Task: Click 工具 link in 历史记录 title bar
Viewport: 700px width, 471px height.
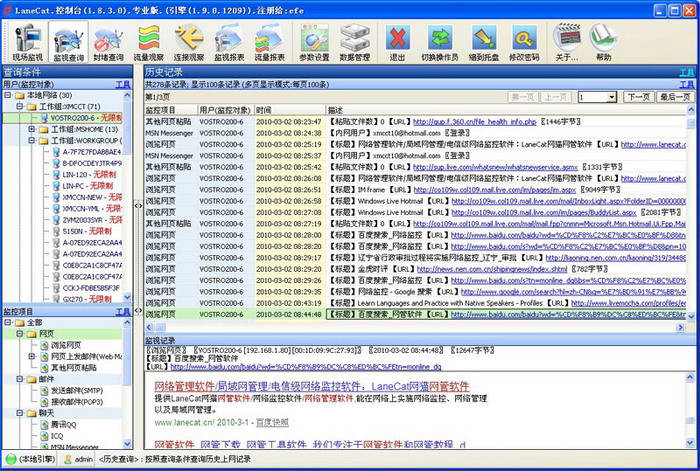Action: point(687,72)
